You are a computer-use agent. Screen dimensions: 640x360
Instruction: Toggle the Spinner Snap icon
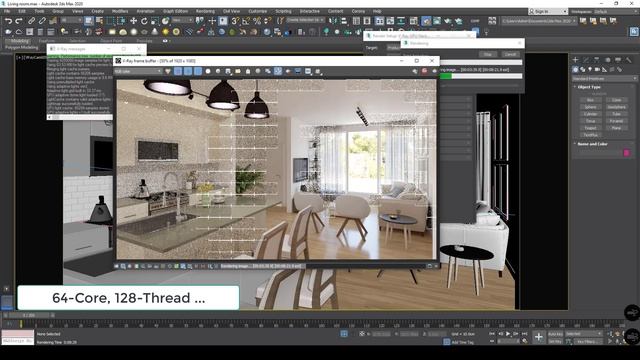coord(267,20)
